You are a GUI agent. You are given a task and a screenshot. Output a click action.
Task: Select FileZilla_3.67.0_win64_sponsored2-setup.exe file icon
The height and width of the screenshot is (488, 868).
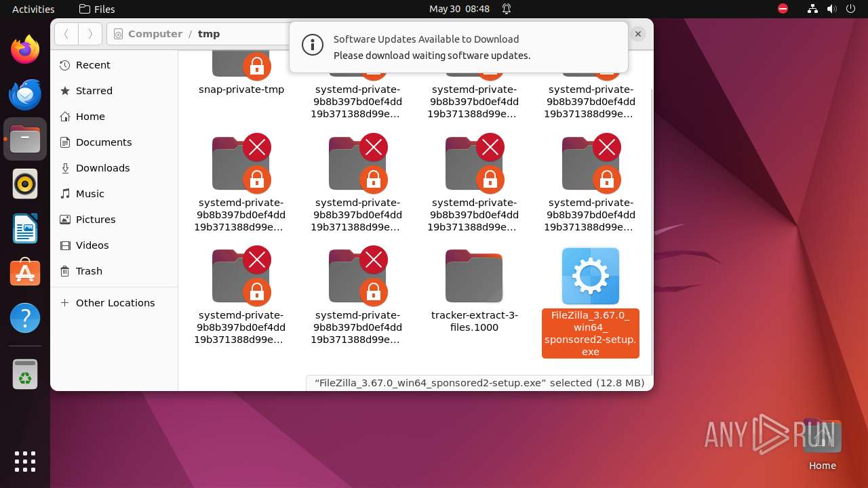click(x=591, y=276)
